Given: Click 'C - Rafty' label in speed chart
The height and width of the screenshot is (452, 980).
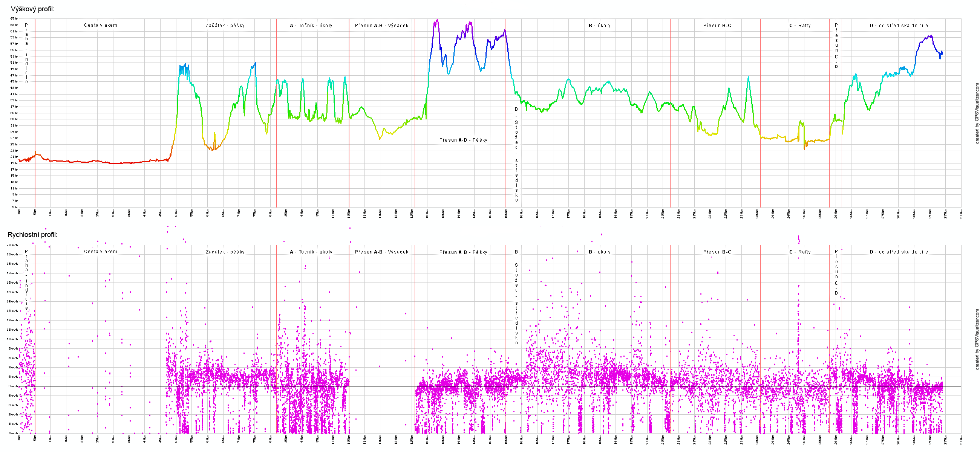Looking at the screenshot, I should (800, 252).
